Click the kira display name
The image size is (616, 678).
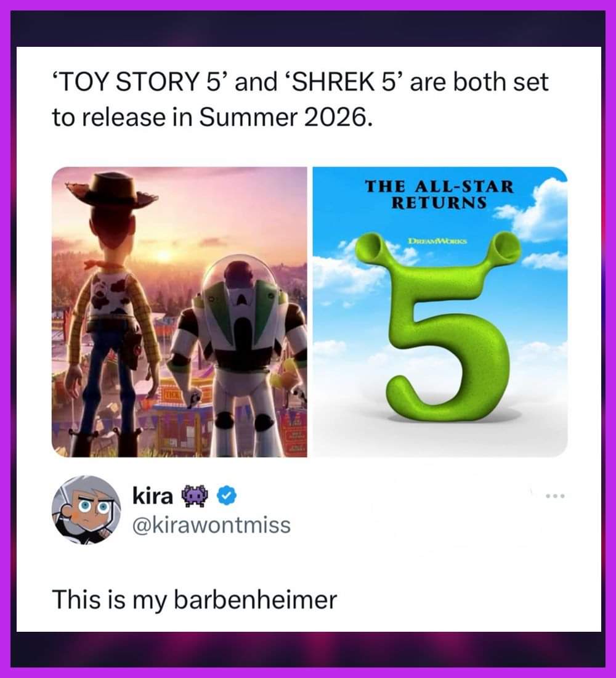coord(153,496)
